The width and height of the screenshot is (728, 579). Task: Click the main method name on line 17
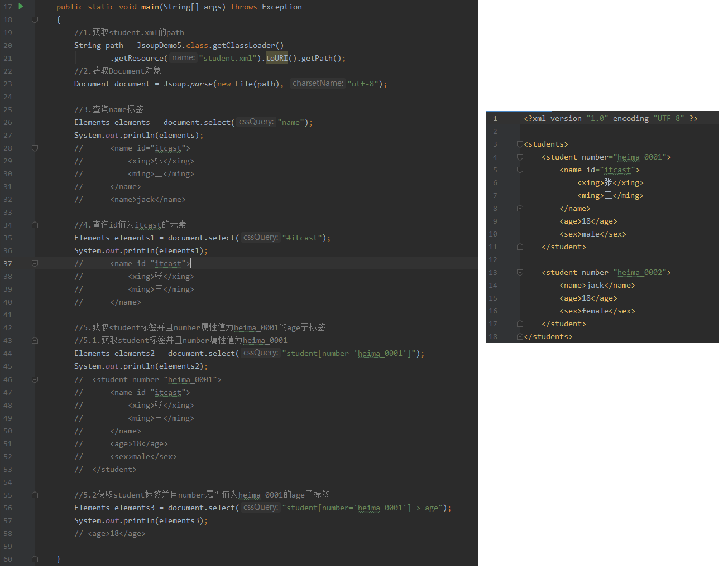point(150,7)
